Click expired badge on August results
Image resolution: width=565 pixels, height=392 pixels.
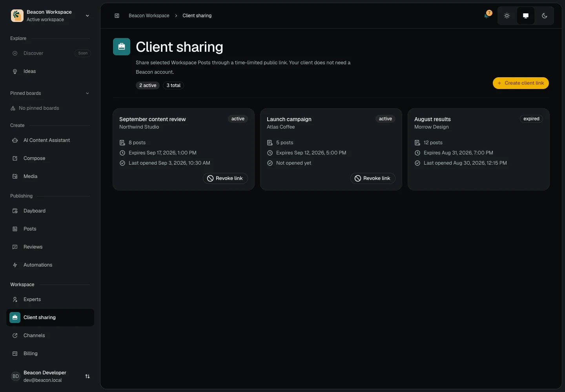[x=531, y=119]
